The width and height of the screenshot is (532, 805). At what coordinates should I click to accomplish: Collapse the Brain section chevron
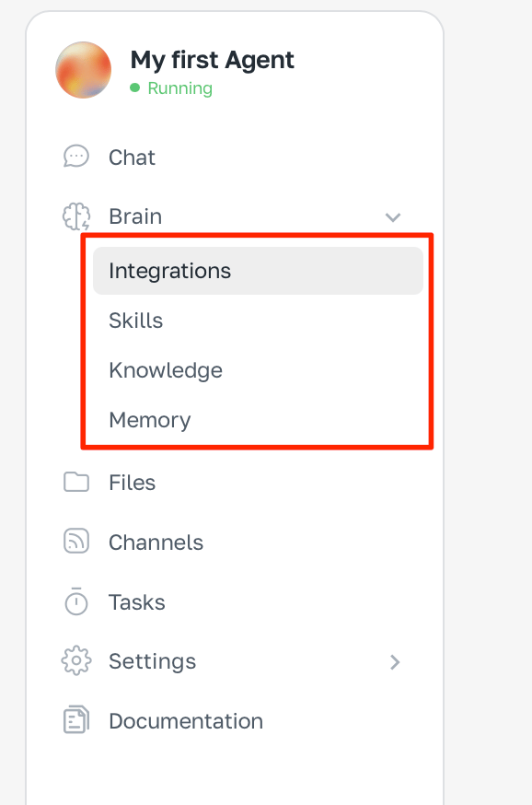pos(392,217)
